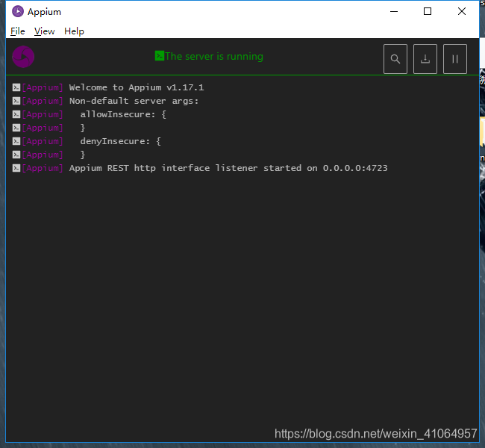Select 'Non-default server args:' log text

(134, 101)
